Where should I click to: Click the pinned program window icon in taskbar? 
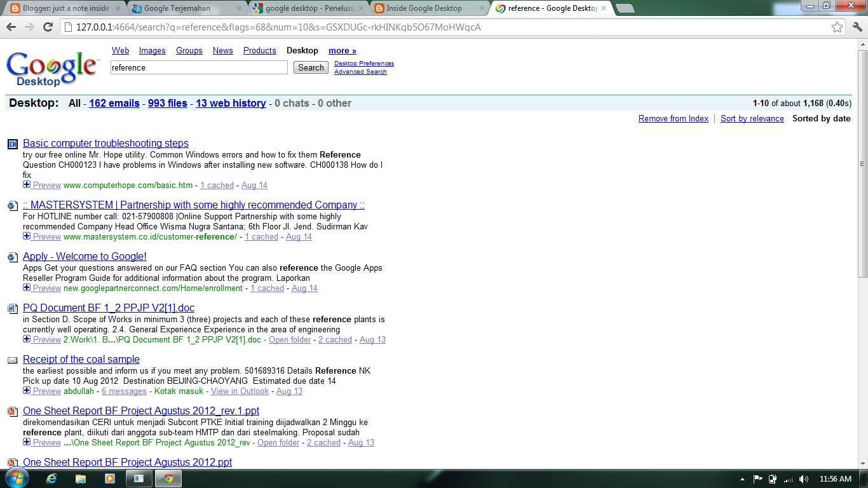(x=139, y=479)
